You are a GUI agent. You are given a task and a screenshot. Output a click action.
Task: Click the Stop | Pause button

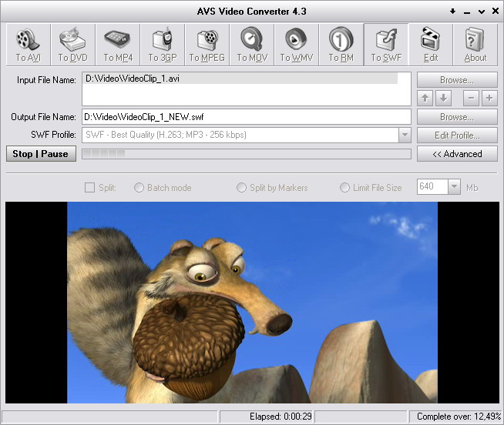coord(40,154)
